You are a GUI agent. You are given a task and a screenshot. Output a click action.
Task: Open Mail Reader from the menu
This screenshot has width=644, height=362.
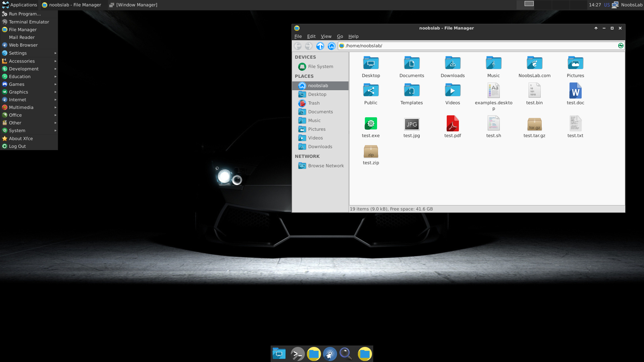click(29, 37)
